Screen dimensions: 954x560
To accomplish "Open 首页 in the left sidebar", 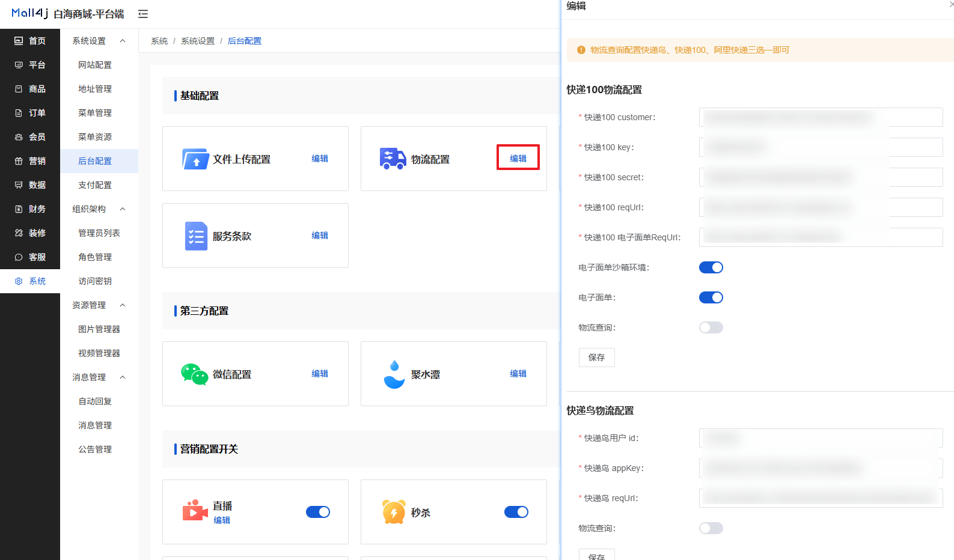I will click(x=30, y=41).
